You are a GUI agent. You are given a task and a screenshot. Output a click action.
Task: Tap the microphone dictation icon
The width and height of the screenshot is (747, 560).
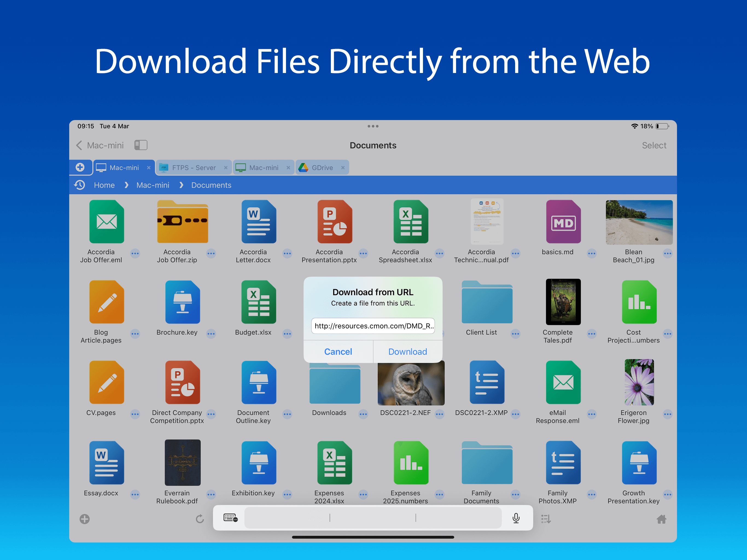516,518
